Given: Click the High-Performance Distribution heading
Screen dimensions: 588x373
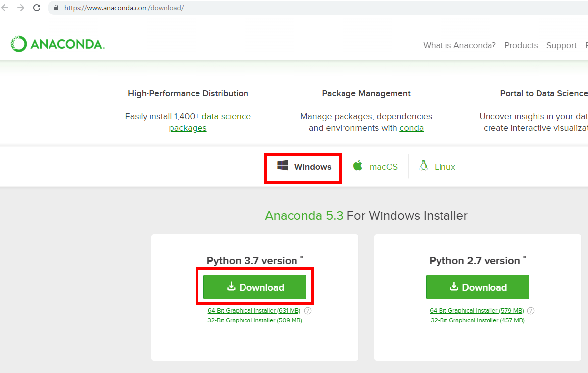Looking at the screenshot, I should [188, 93].
